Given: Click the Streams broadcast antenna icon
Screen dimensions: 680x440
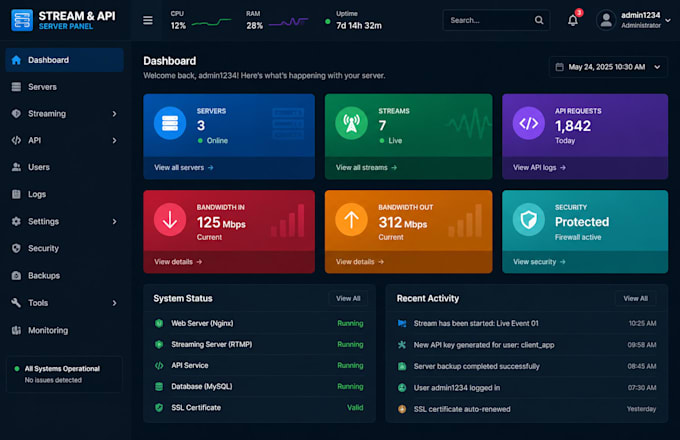Looking at the screenshot, I should [351, 123].
